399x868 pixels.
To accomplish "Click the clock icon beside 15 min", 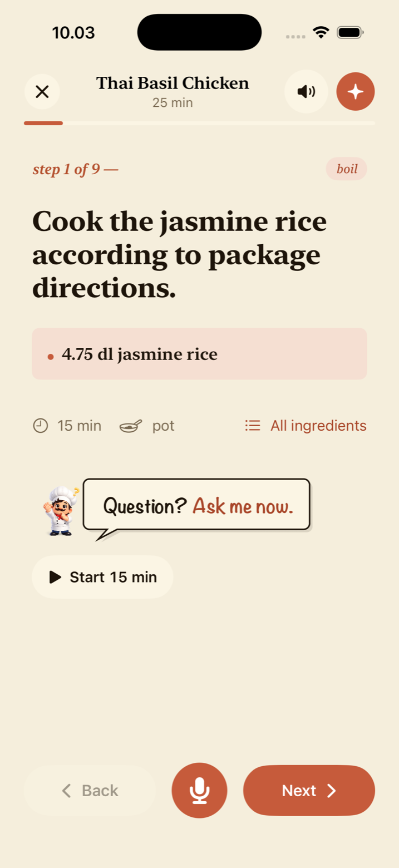I will click(40, 426).
